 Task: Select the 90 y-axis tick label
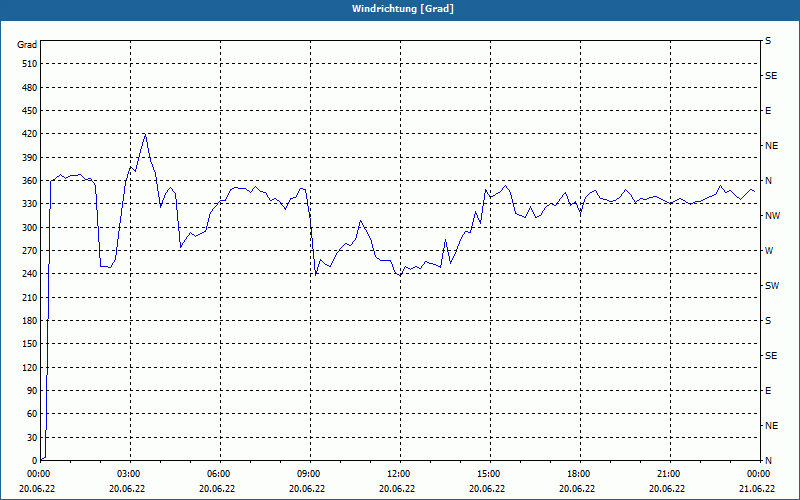tap(32, 391)
